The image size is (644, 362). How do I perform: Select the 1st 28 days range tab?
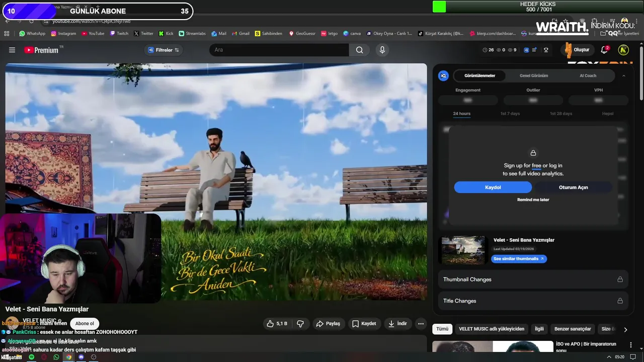click(x=561, y=114)
